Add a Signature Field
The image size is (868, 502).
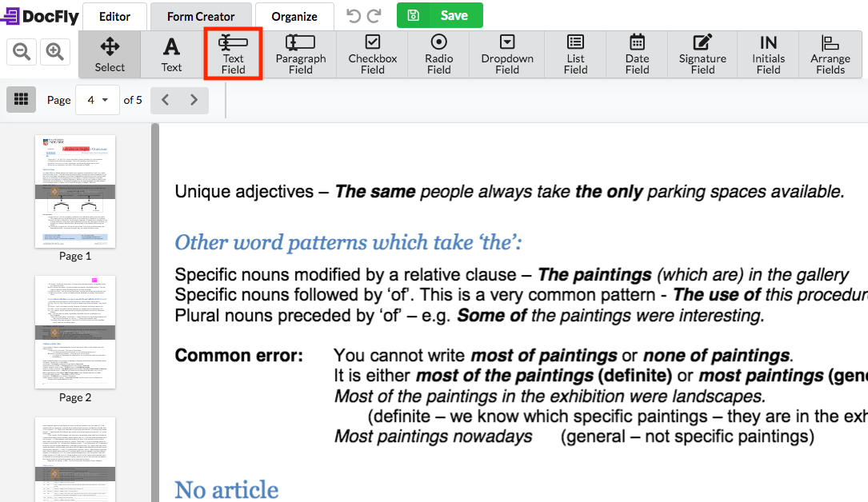[x=702, y=54]
